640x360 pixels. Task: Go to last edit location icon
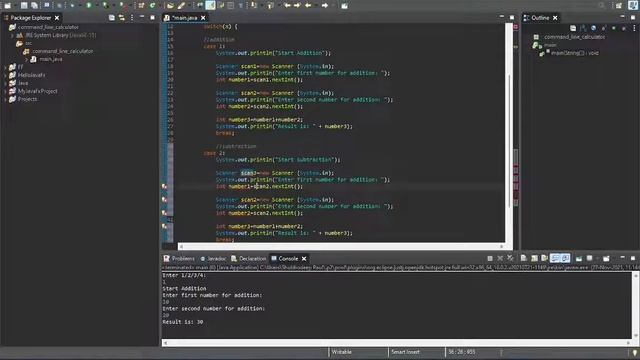coord(287,6)
